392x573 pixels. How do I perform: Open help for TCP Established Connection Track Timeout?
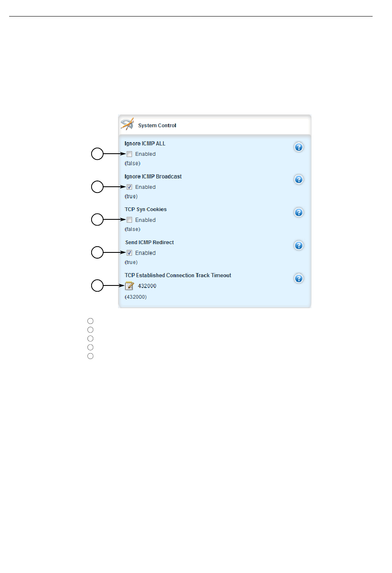click(299, 278)
